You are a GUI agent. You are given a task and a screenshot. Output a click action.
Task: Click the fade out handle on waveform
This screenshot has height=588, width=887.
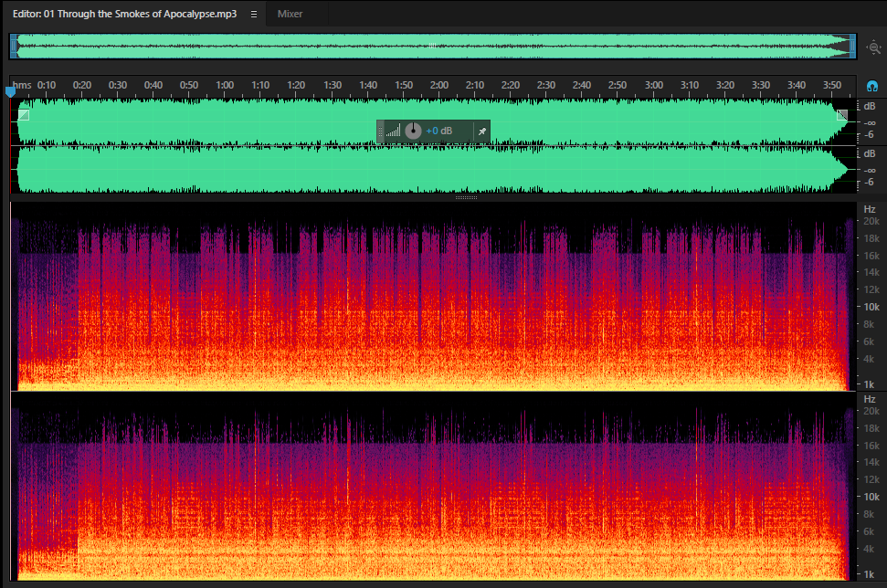[x=842, y=115]
